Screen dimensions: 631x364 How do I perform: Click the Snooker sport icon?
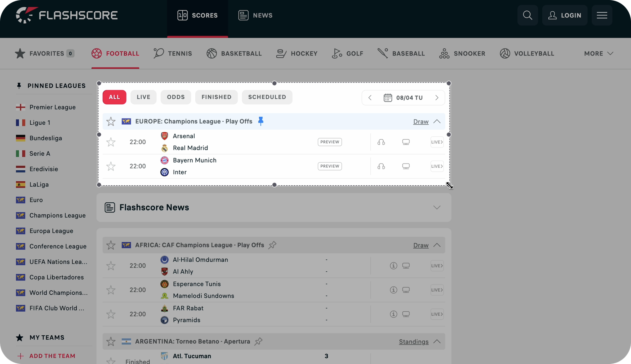click(x=445, y=53)
